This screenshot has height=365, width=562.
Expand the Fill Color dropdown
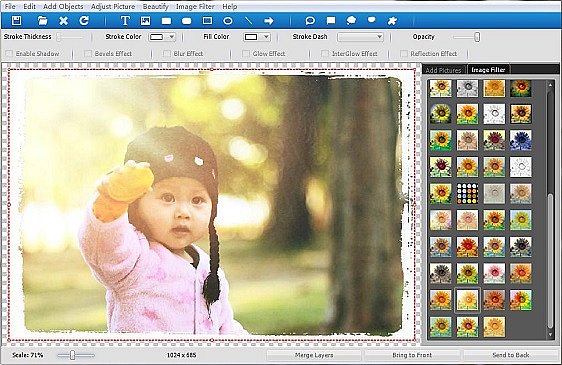tap(256, 37)
